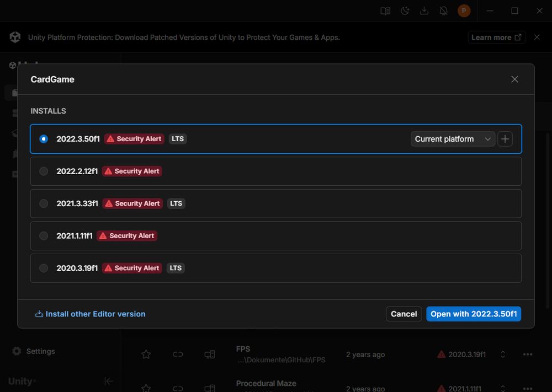Cancel the CardGame dialog
The image size is (552, 392).
tap(404, 314)
